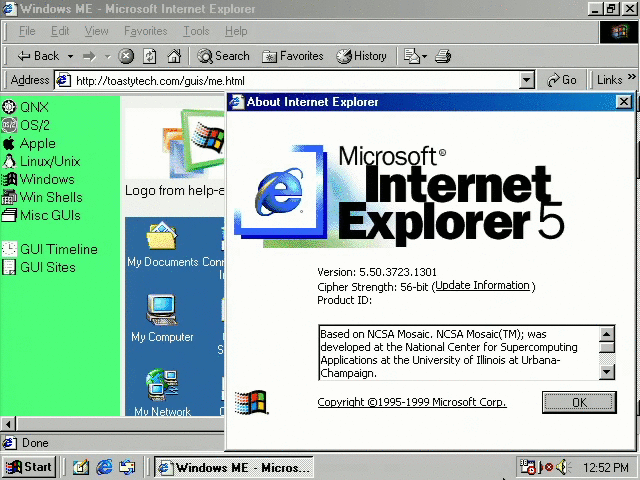
Task: Open the Linux/Unix sidebar link
Action: [50, 162]
